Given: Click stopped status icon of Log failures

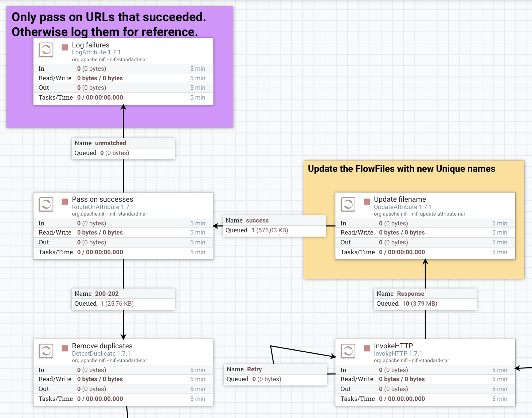Looking at the screenshot, I should coord(65,47).
